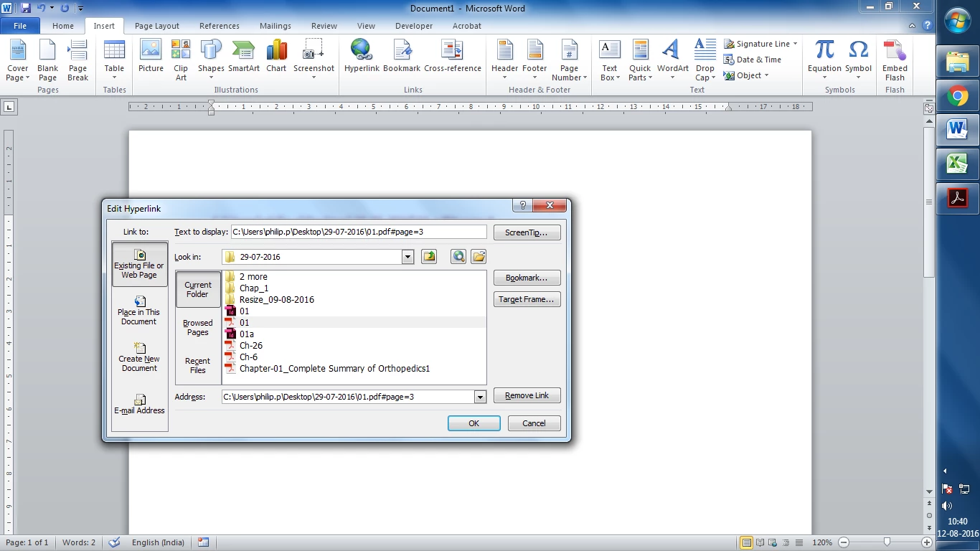Select Create New Document option
The width and height of the screenshot is (980, 551).
click(139, 357)
